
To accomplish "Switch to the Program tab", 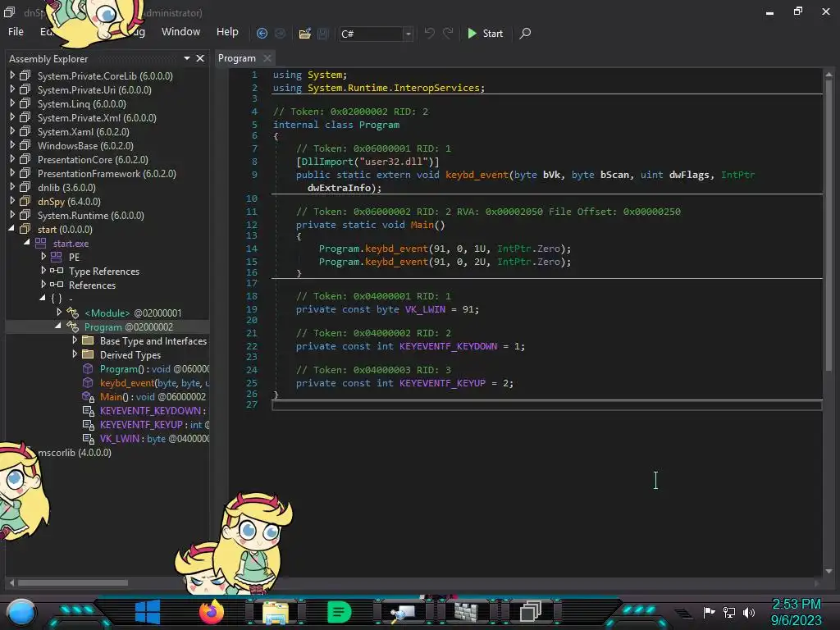I will coord(237,58).
